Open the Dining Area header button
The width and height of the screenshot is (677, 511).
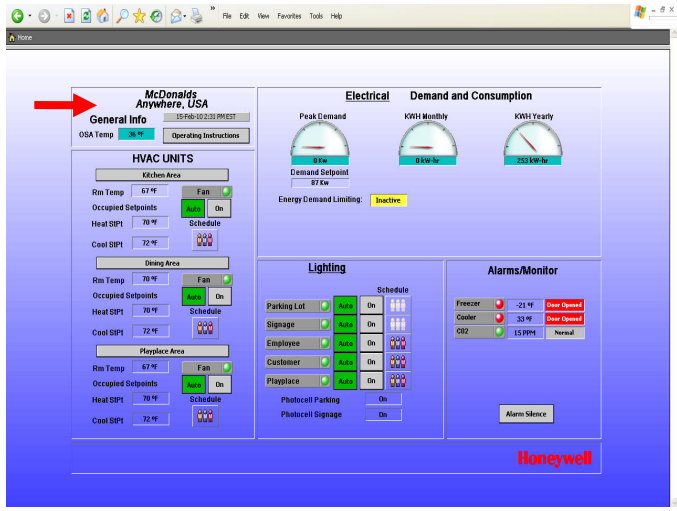point(162,263)
